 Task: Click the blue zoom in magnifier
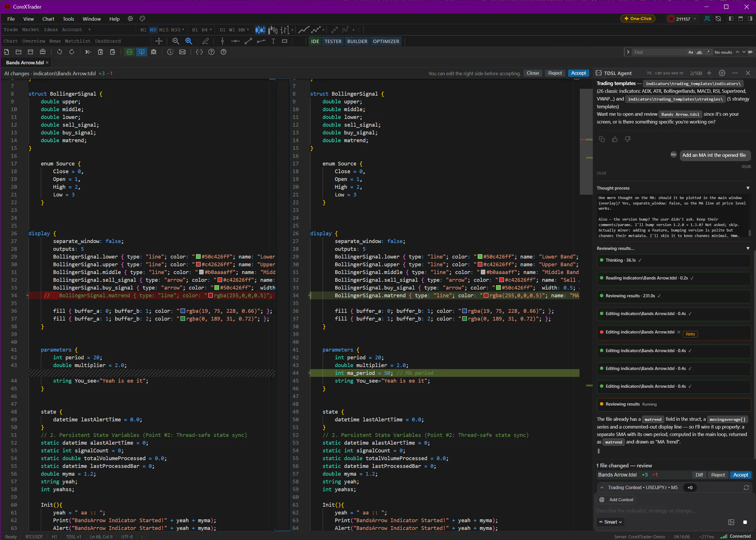tap(189, 41)
